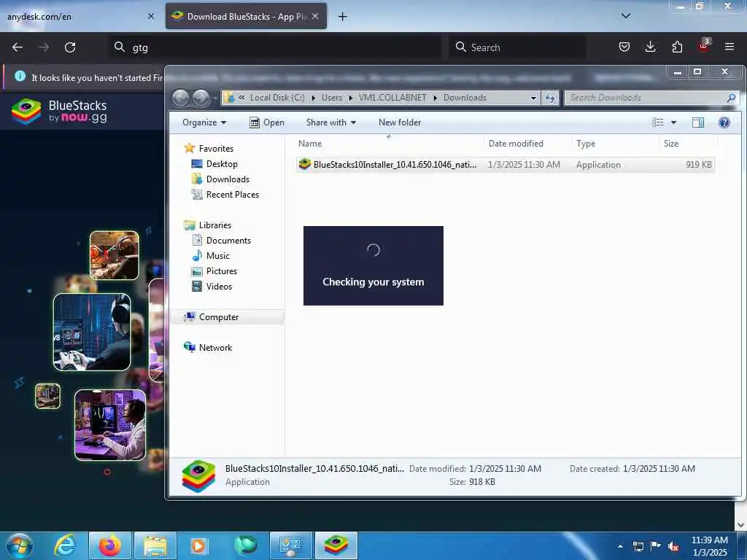
Task: Open Music library
Action: point(217,256)
